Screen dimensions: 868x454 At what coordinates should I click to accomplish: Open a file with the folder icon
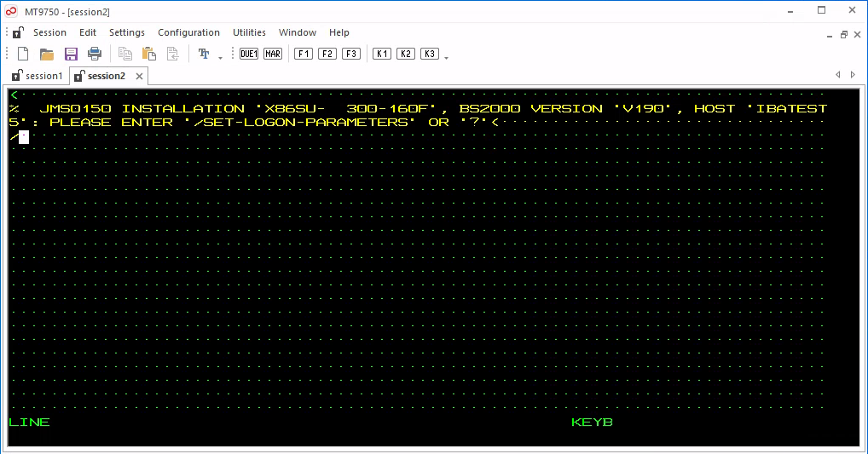pos(47,54)
